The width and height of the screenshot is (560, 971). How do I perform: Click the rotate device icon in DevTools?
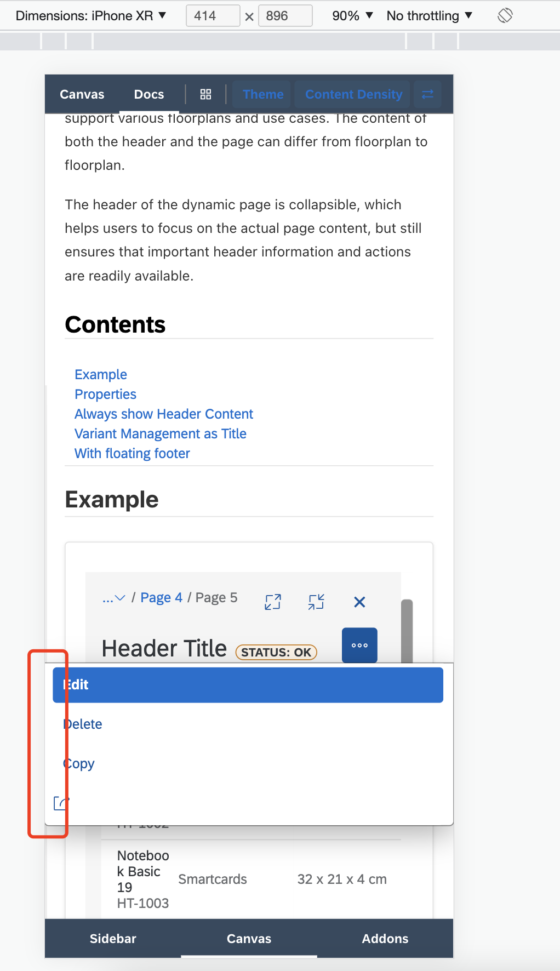point(505,15)
